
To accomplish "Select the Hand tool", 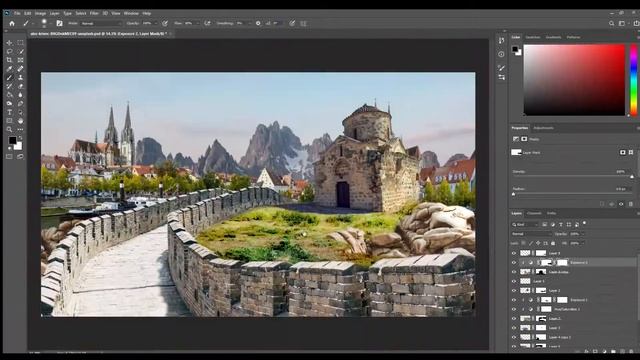I will tap(20, 121).
